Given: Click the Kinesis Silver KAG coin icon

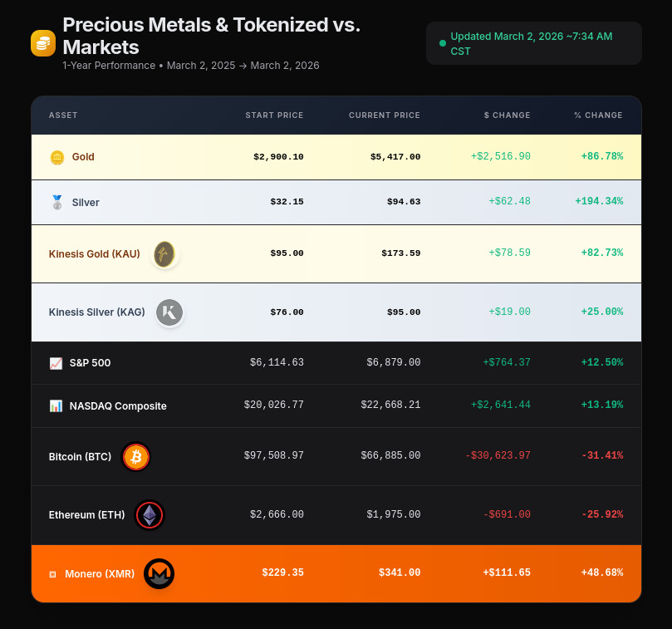Looking at the screenshot, I should (169, 312).
